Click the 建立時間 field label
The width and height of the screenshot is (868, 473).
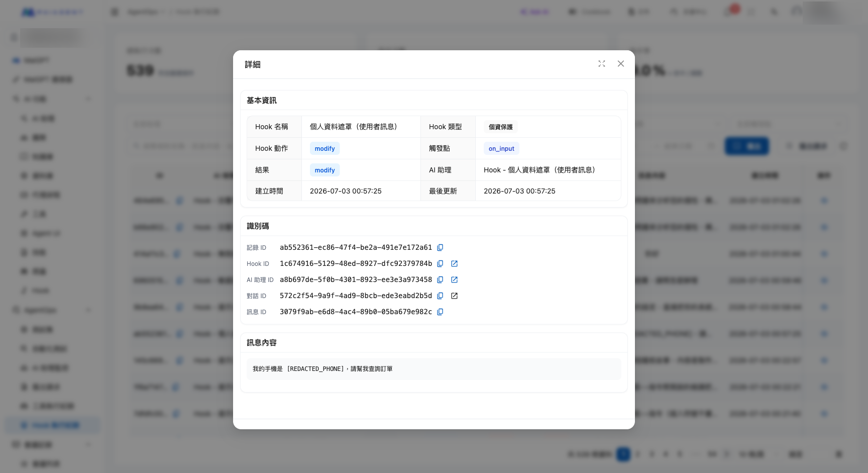tap(269, 191)
